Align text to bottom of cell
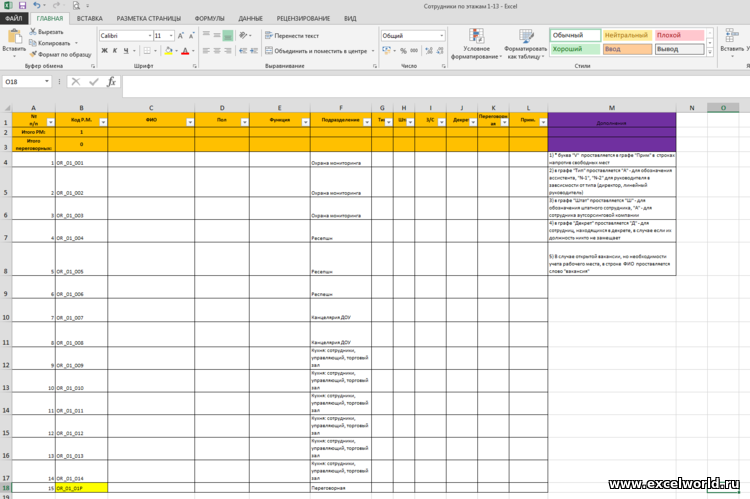750x499 pixels. point(228,35)
